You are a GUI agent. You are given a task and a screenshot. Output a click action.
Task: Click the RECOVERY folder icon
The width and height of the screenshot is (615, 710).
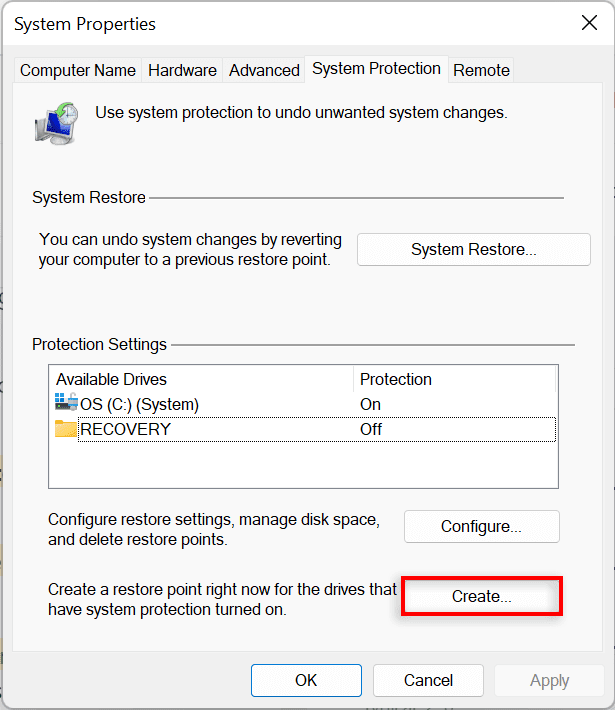coord(66,428)
